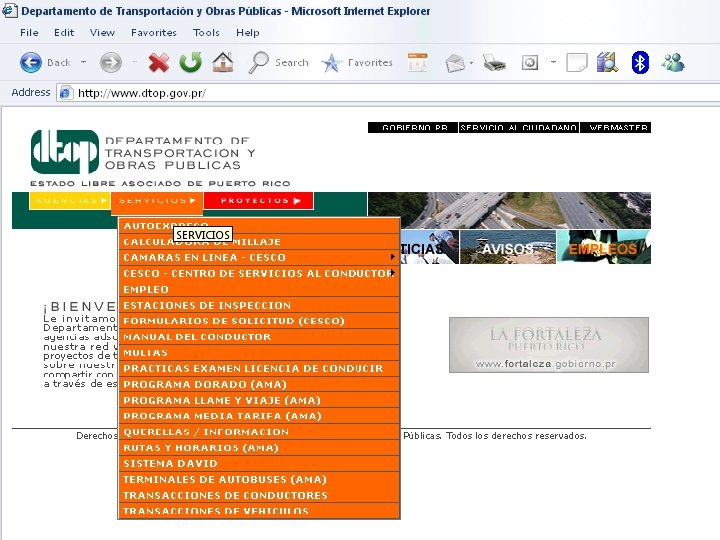The width and height of the screenshot is (720, 540).
Task: Refresh the page with green arrow
Action: 191,62
